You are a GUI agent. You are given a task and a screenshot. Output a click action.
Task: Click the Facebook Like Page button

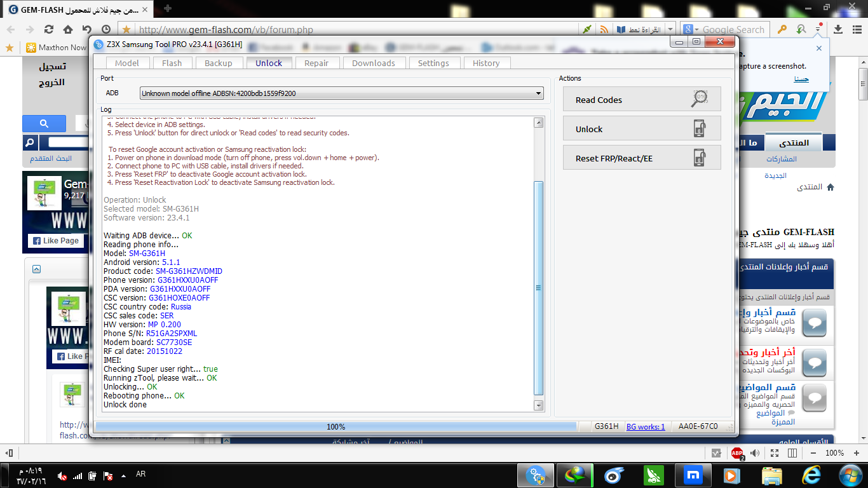coord(55,241)
